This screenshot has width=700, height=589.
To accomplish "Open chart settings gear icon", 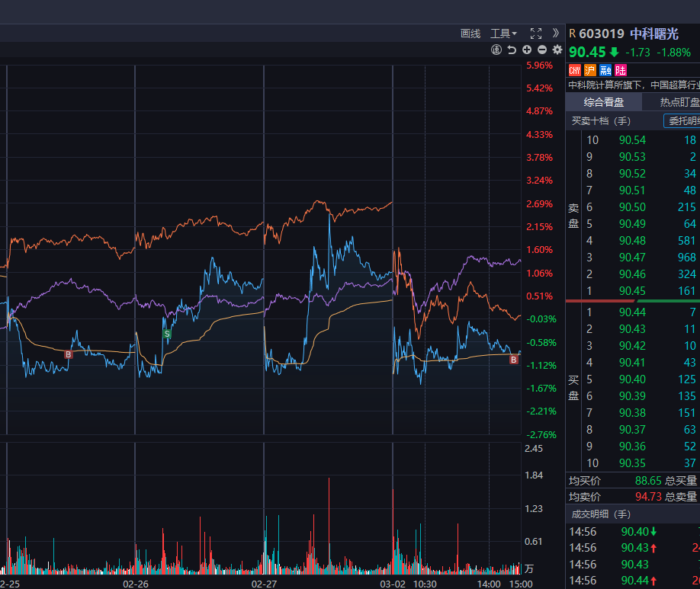I will [557, 50].
